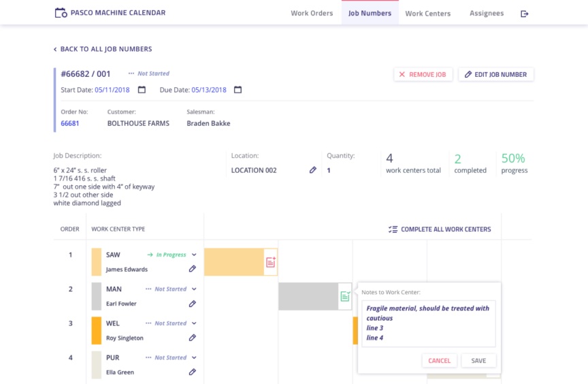Switch to the Work Centers tab
Screen dimensions: 588x384
click(x=427, y=14)
